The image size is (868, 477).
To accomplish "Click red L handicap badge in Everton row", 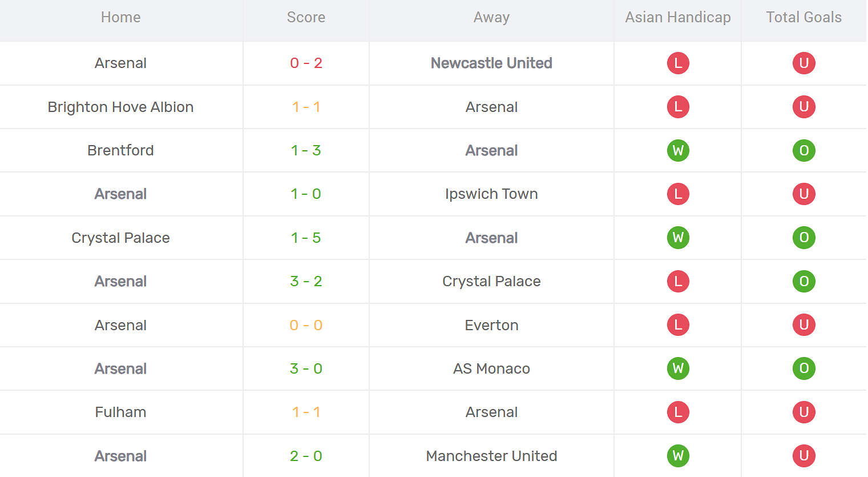I will pyautogui.click(x=678, y=325).
